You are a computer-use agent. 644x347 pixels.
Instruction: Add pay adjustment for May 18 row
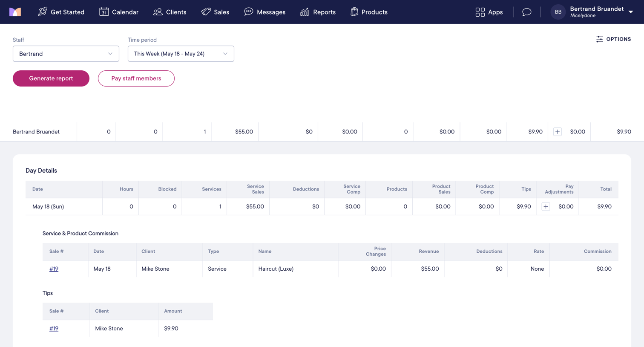[x=546, y=206]
